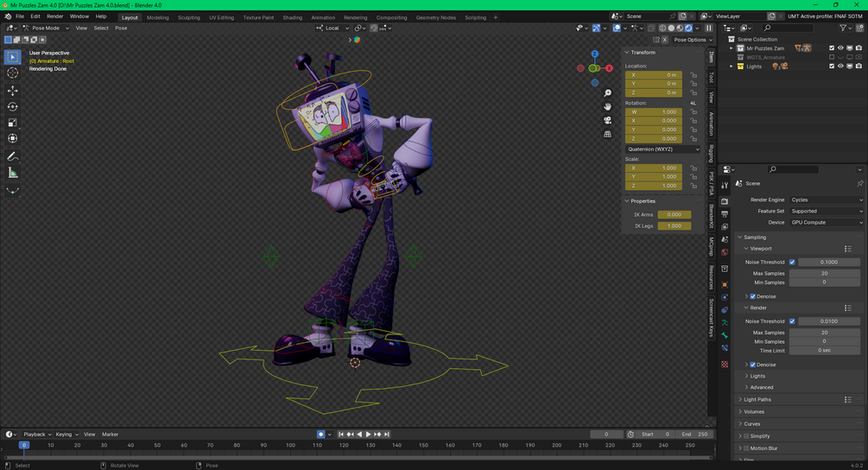This screenshot has height=470, width=868.
Task: Select rendered viewport shading
Action: pyautogui.click(x=688, y=28)
